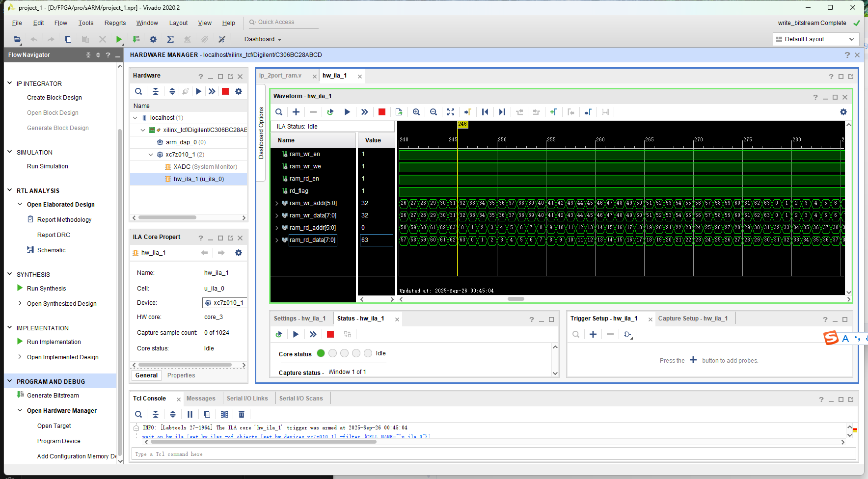Switch to Capture Setup - hw_ila_1 tab
The image size is (868, 479).
[693, 319]
